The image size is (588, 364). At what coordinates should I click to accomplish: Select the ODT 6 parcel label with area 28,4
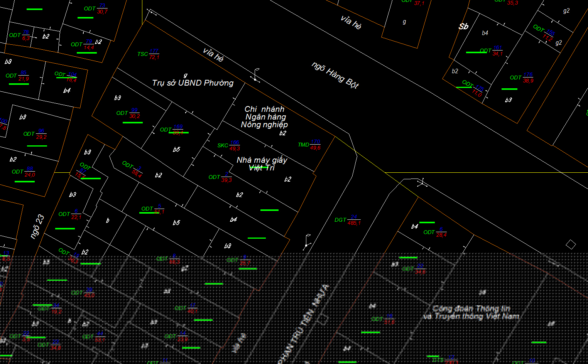tap(435, 232)
